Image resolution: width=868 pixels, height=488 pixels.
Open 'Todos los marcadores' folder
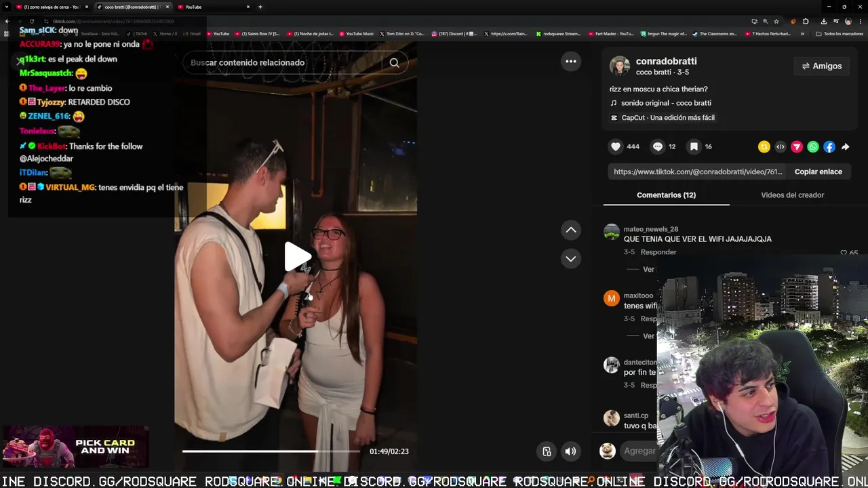tap(840, 33)
